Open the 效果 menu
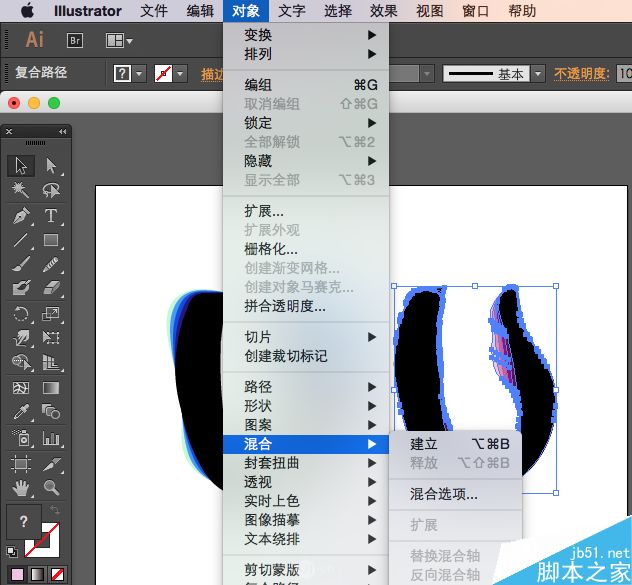 [x=384, y=11]
